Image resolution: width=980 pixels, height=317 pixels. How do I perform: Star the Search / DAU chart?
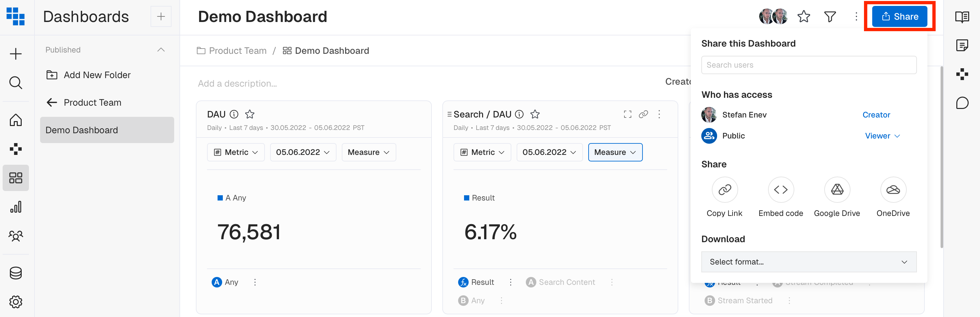pos(535,114)
